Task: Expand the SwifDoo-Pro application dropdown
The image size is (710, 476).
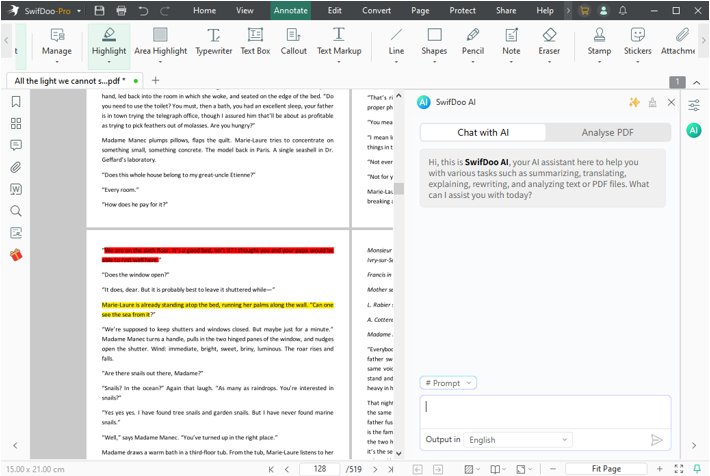Action: [79, 11]
